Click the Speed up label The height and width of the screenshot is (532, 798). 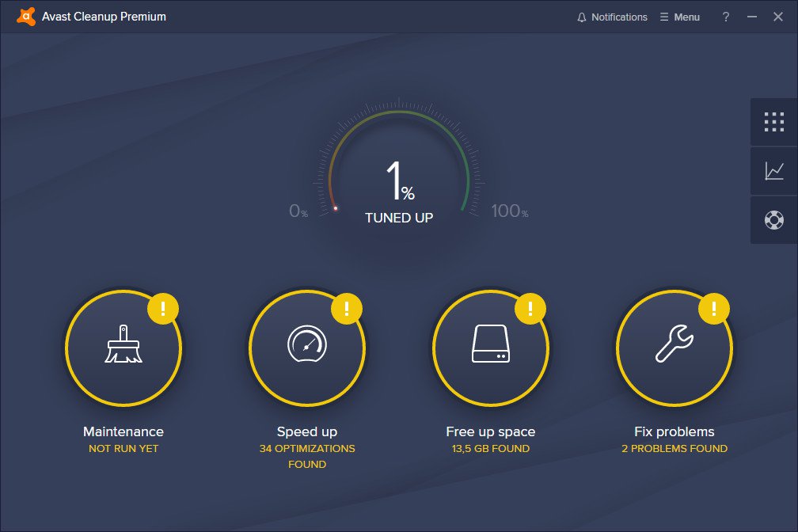click(307, 431)
